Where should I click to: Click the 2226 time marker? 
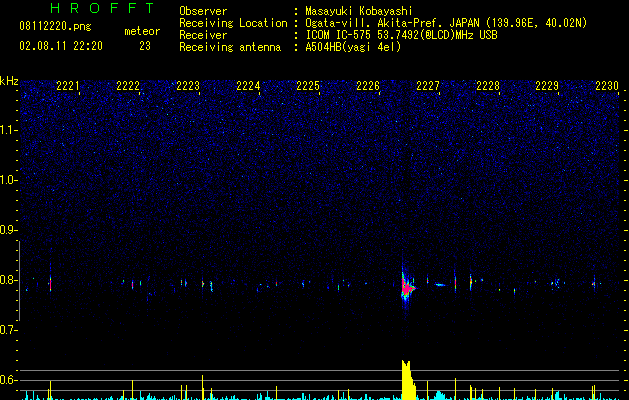(x=368, y=86)
